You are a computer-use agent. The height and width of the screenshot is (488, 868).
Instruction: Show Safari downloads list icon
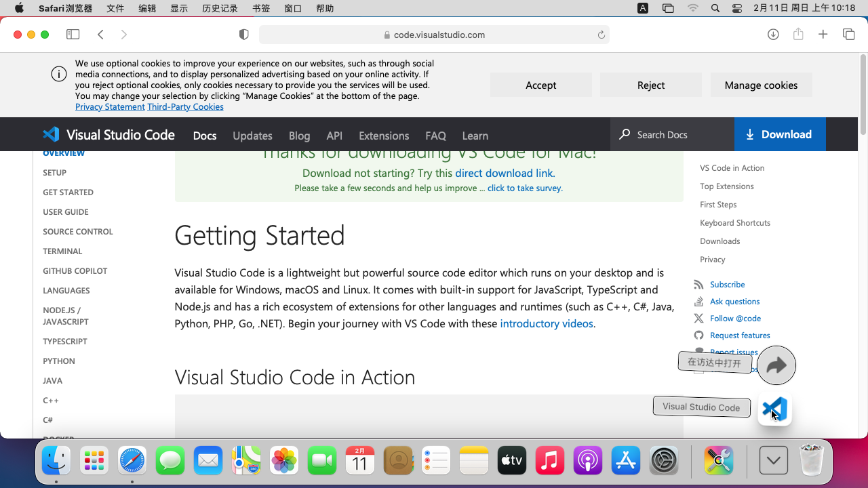point(773,35)
